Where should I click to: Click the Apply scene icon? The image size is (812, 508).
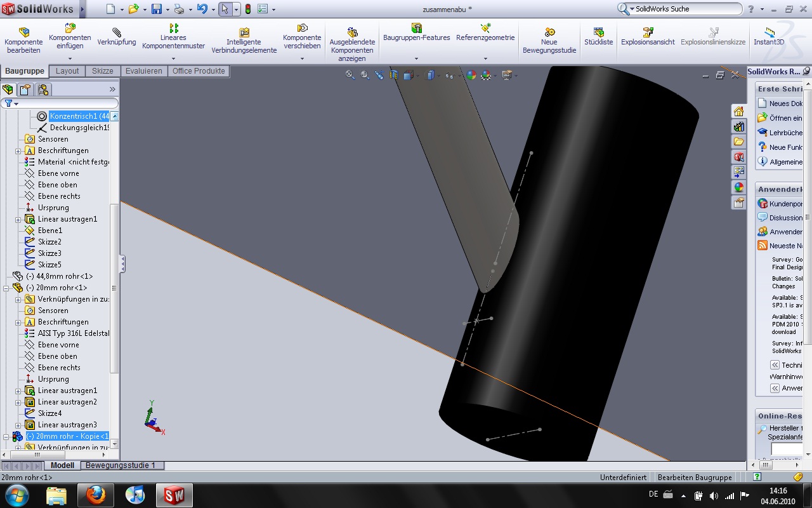[487, 75]
